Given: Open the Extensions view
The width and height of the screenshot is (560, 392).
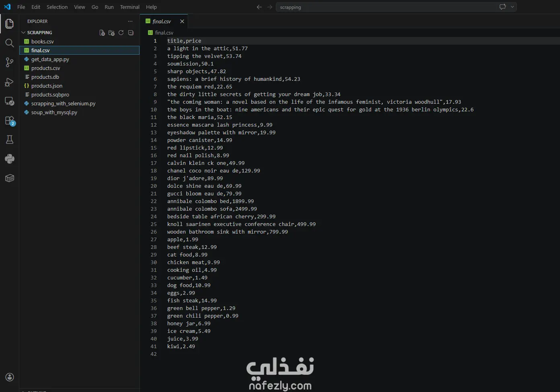Looking at the screenshot, I should click(x=9, y=121).
